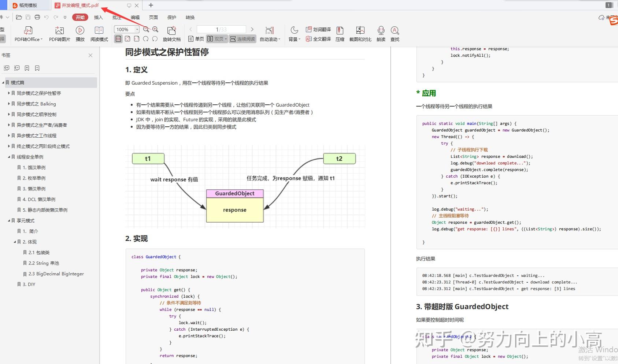Set actual size 1:1 view
This screenshot has height=364, width=618.
pyautogui.click(x=118, y=39)
